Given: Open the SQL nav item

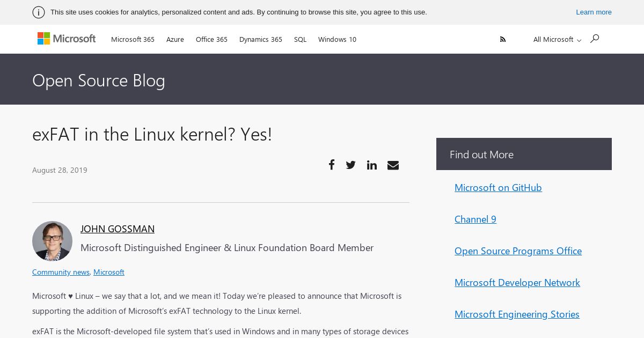Looking at the screenshot, I should [300, 39].
